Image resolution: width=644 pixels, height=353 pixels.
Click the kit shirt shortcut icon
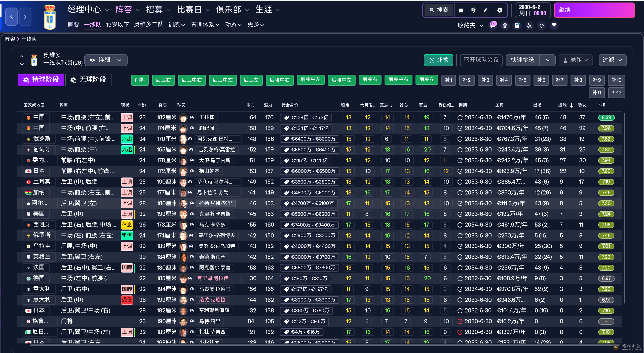[x=505, y=25]
